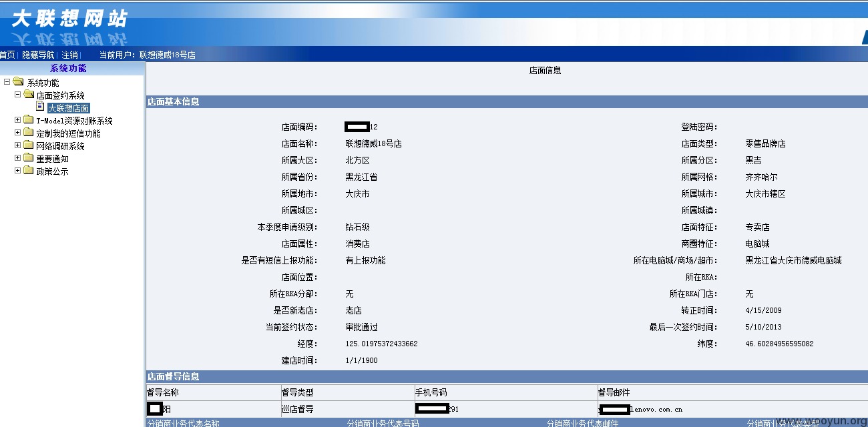Click the 隐藏导航 link
Screen dimensions: 868x427
(x=38, y=55)
